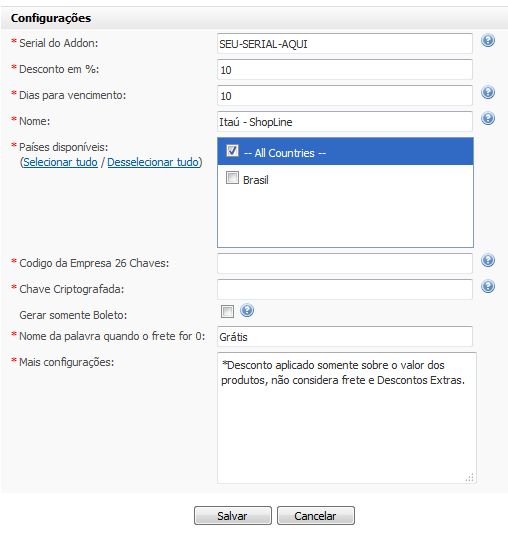Focus Codigo da Empresa 26 Chaves input

point(345,264)
